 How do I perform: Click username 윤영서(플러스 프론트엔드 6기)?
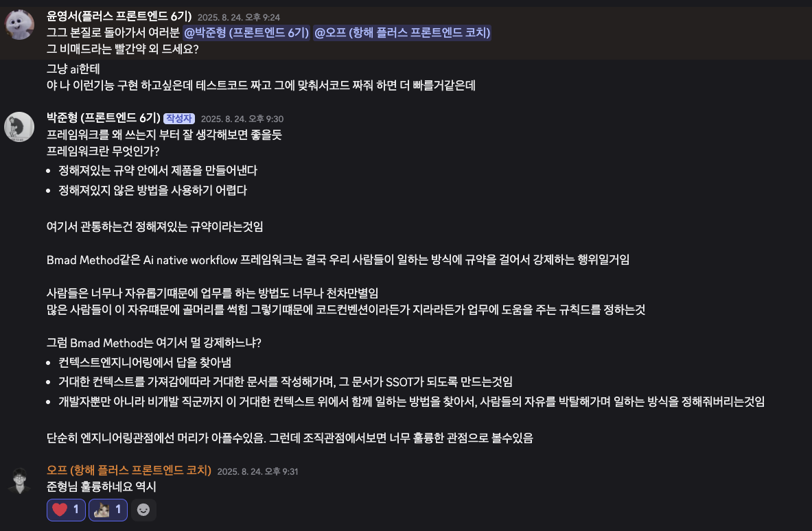[x=119, y=16]
